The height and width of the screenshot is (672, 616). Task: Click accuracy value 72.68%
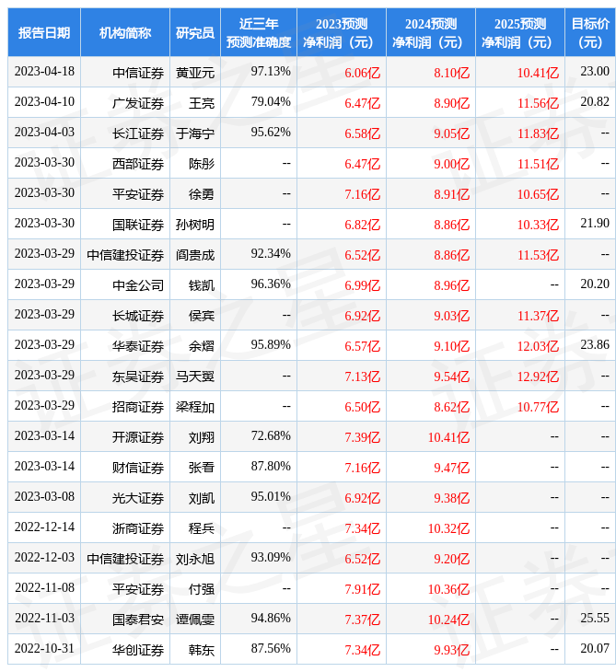point(271,436)
